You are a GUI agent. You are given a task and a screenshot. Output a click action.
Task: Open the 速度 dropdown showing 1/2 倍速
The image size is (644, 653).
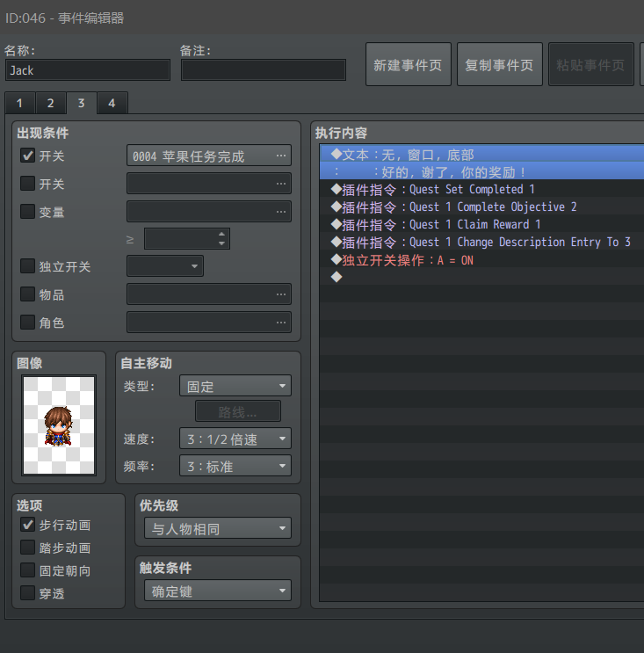pyautogui.click(x=235, y=439)
